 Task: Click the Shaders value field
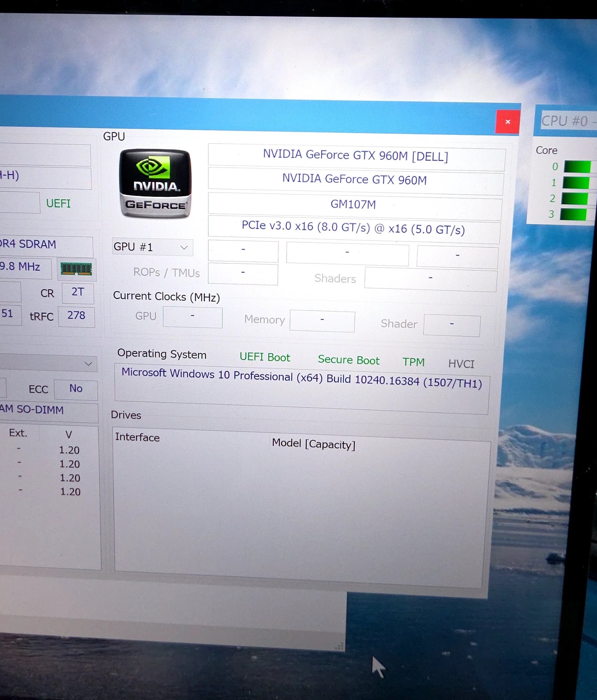[430, 279]
